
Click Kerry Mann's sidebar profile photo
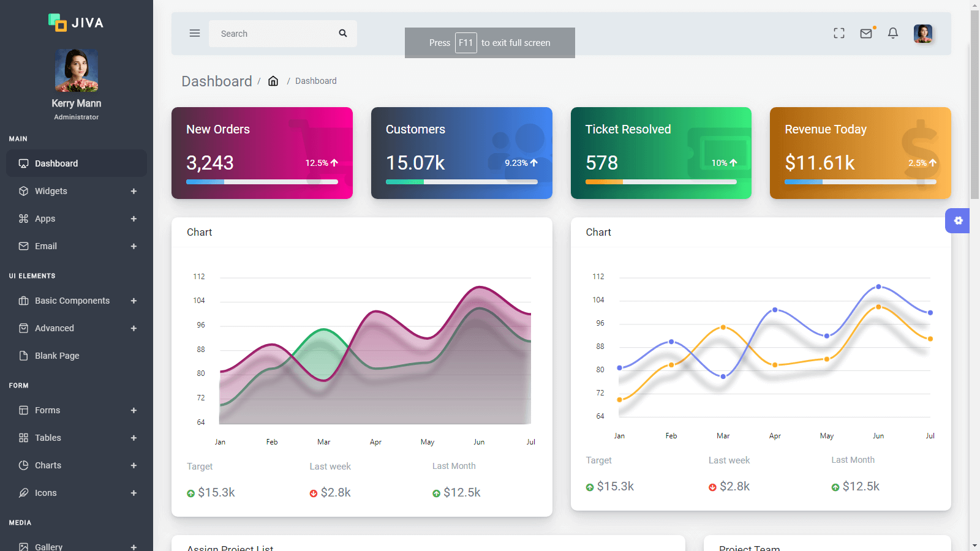[x=77, y=70]
